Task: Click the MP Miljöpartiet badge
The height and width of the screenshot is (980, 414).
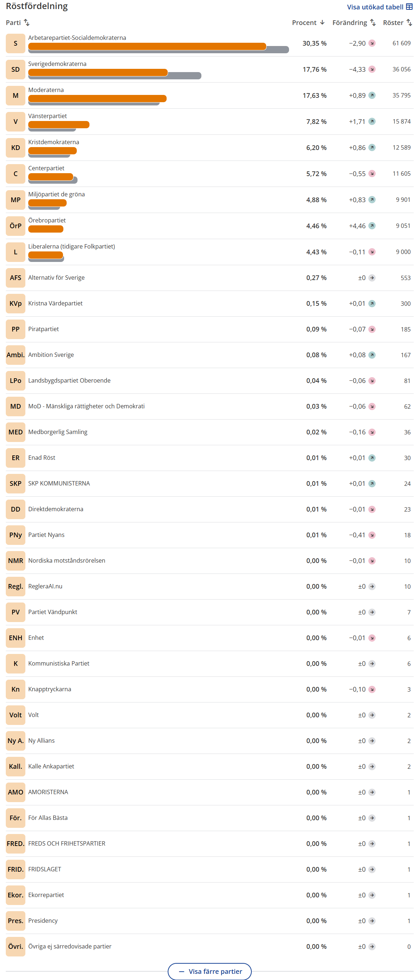Action: pos(15,200)
